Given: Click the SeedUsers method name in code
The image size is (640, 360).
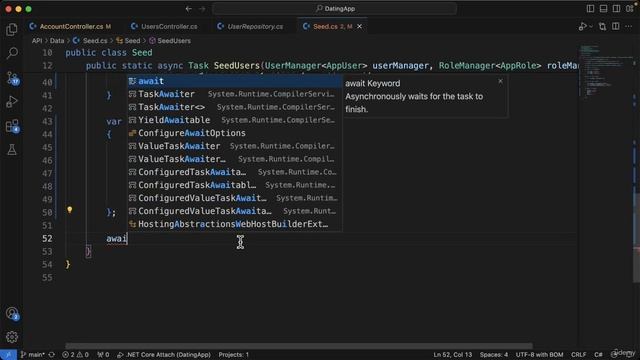Looking at the screenshot, I should (237, 66).
